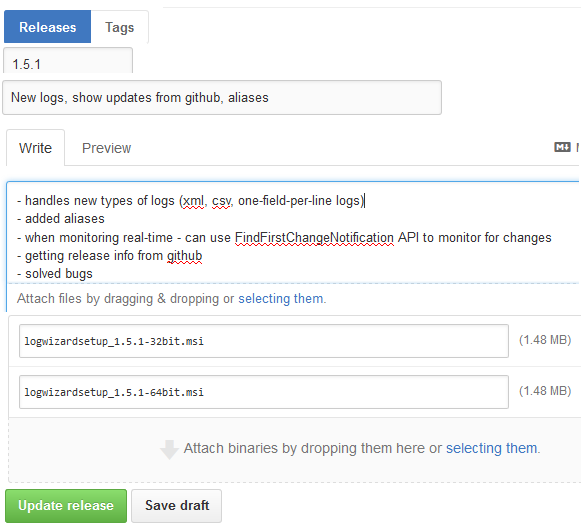Open the Write tab
Image resolution: width=581 pixels, height=529 pixels.
(x=36, y=148)
